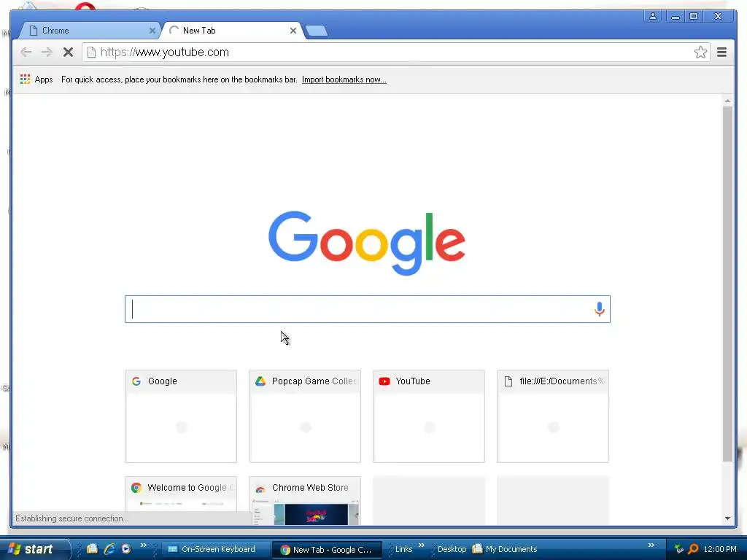The image size is (747, 560).
Task: Open the Chrome hamburger menu
Action: (721, 52)
